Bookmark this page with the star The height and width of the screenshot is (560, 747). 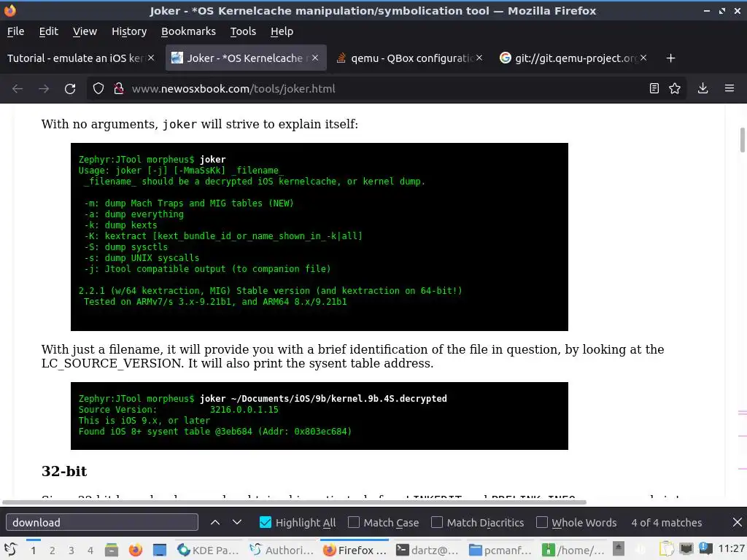675,88
